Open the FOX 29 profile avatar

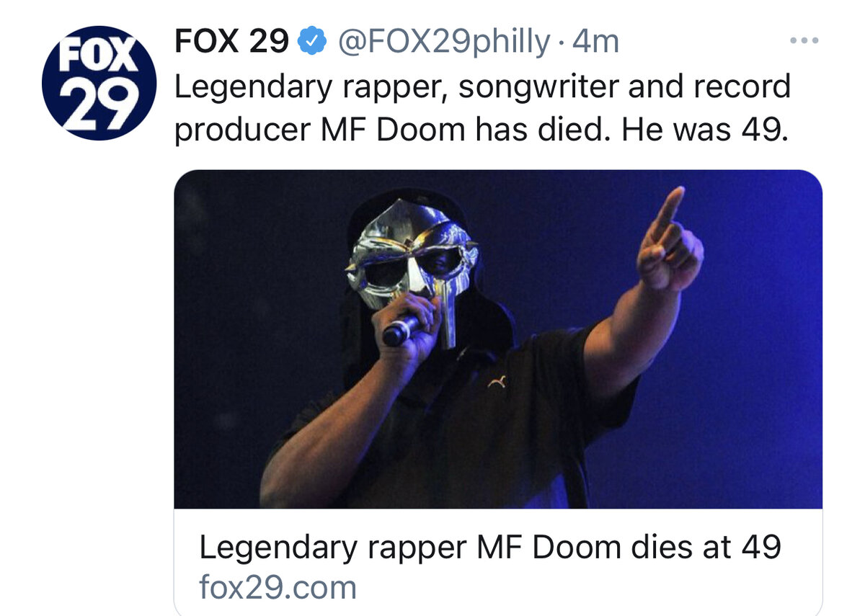point(99,85)
